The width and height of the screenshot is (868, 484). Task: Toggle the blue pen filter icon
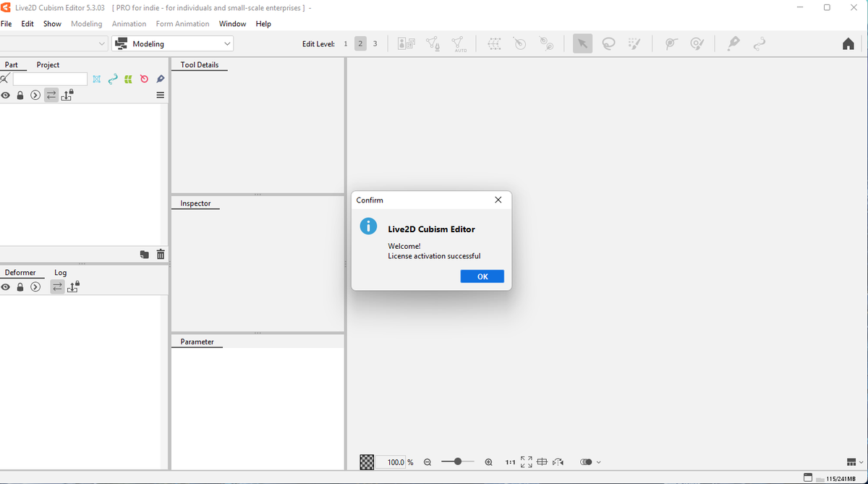click(161, 79)
